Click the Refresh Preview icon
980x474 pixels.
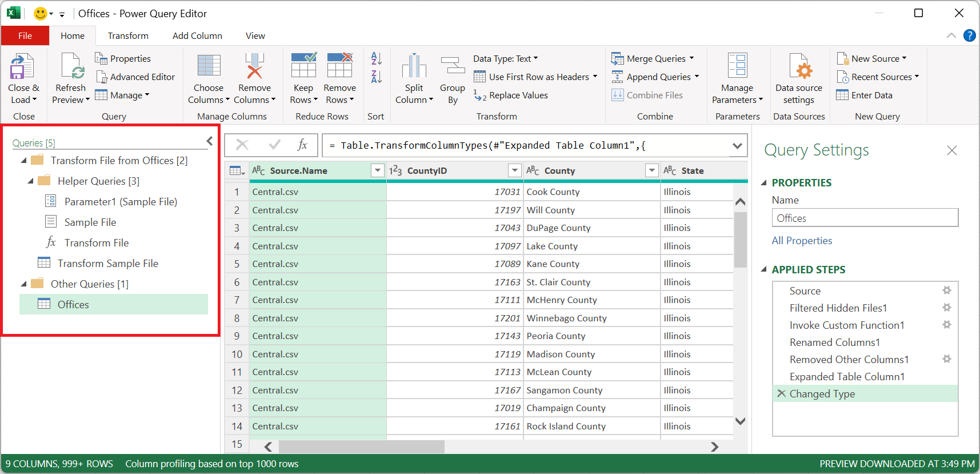click(73, 66)
